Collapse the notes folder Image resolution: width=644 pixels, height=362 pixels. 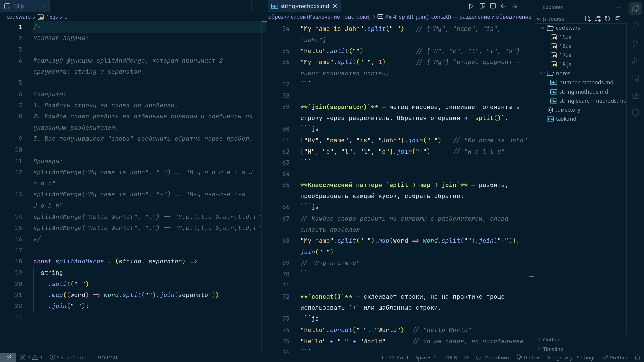click(x=542, y=73)
